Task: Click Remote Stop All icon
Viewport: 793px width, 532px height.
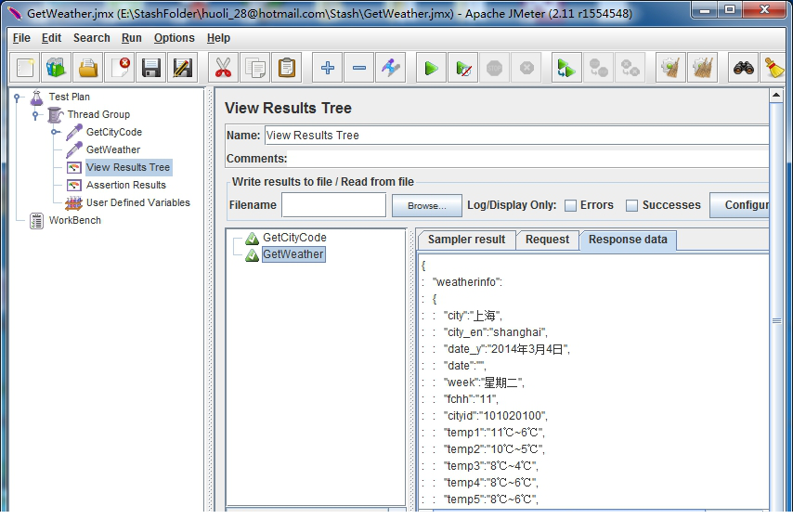Action: tap(598, 68)
